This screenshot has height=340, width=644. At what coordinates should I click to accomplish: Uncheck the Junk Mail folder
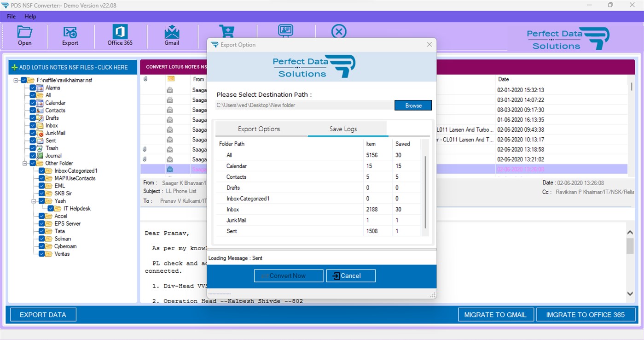click(x=33, y=133)
